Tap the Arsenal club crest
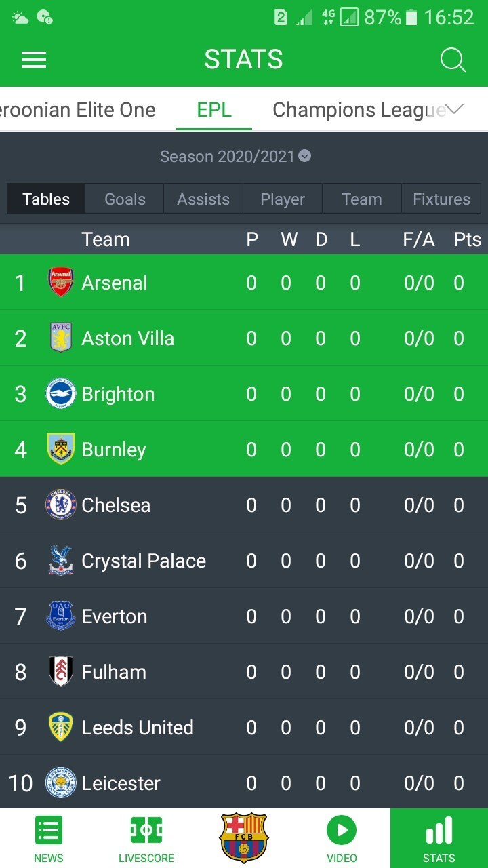This screenshot has width=488, height=868. click(61, 282)
